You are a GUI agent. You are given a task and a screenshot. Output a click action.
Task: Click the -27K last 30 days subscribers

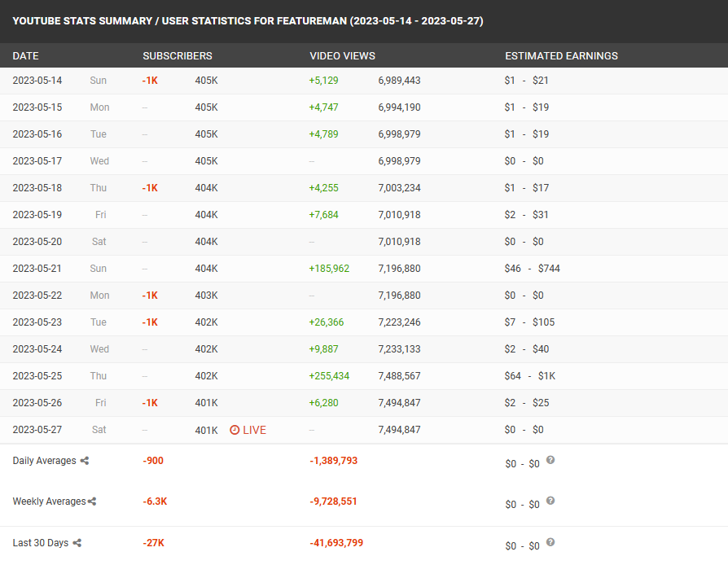point(154,543)
